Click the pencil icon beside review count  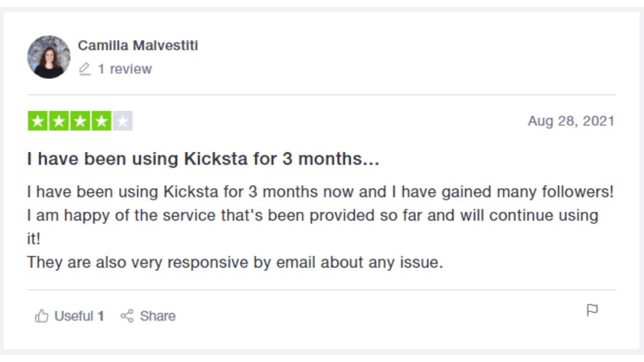(85, 69)
